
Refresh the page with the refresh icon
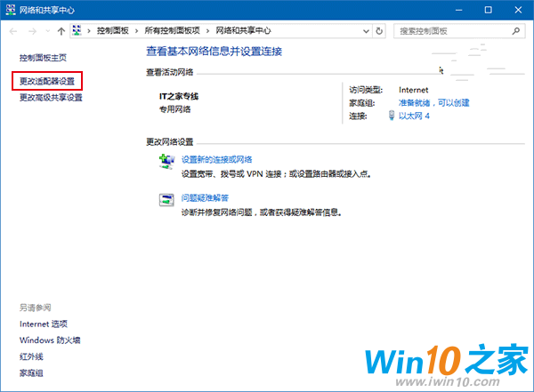click(x=379, y=31)
